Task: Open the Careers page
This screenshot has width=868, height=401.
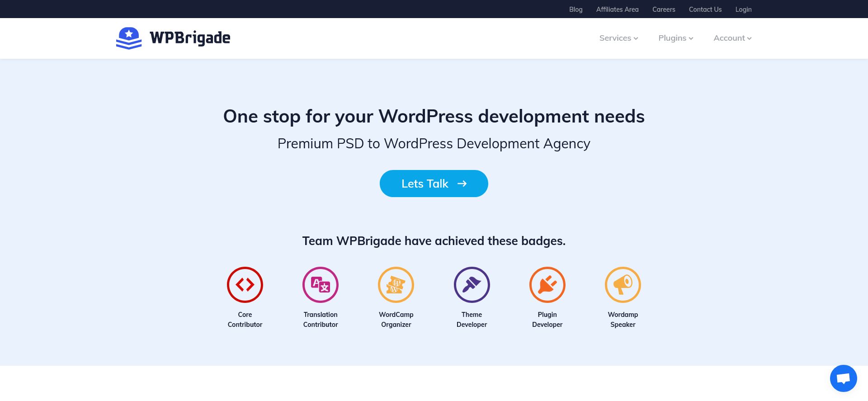Action: click(x=664, y=9)
